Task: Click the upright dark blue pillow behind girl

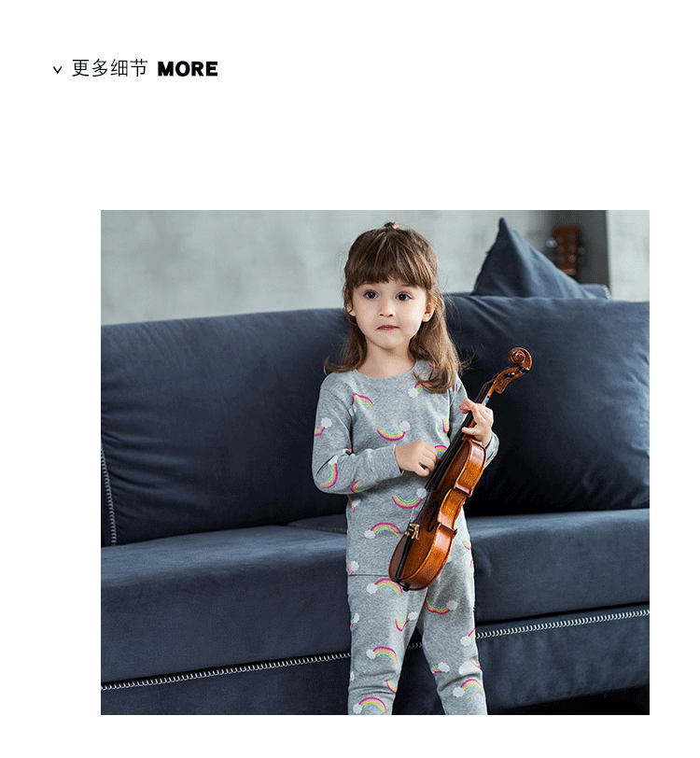Action: point(527,261)
